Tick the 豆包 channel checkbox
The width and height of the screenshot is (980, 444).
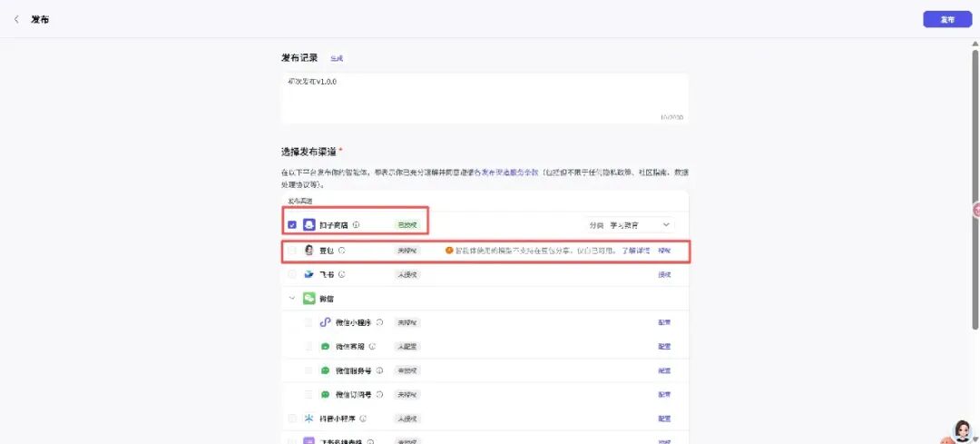[x=292, y=250]
